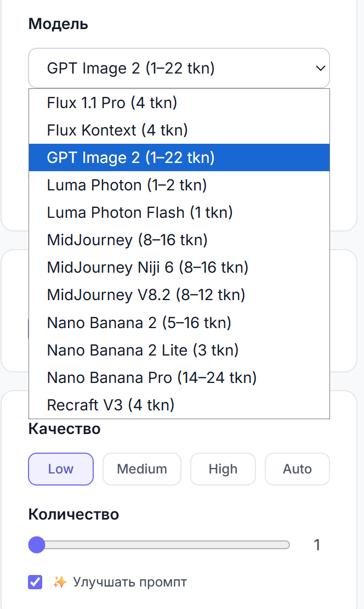The image size is (364, 609).
Task: Click the Количество slider handle
Action: click(37, 545)
